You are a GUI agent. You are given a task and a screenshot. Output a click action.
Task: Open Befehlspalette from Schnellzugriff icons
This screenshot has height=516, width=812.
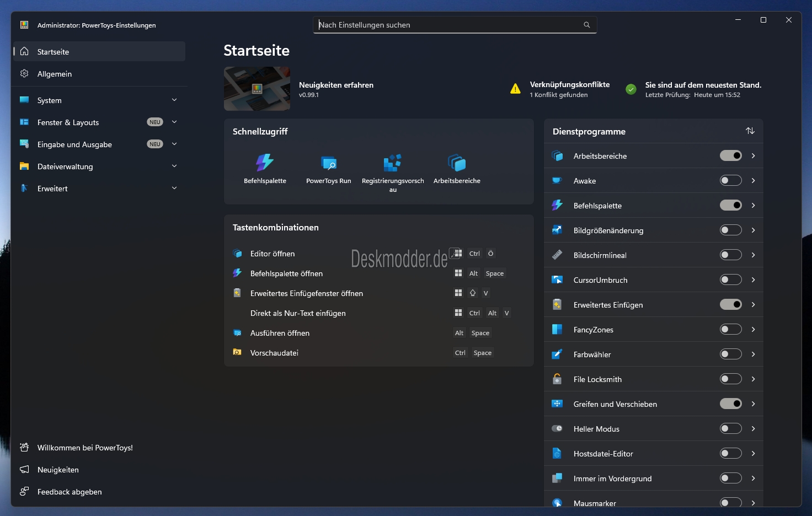265,163
